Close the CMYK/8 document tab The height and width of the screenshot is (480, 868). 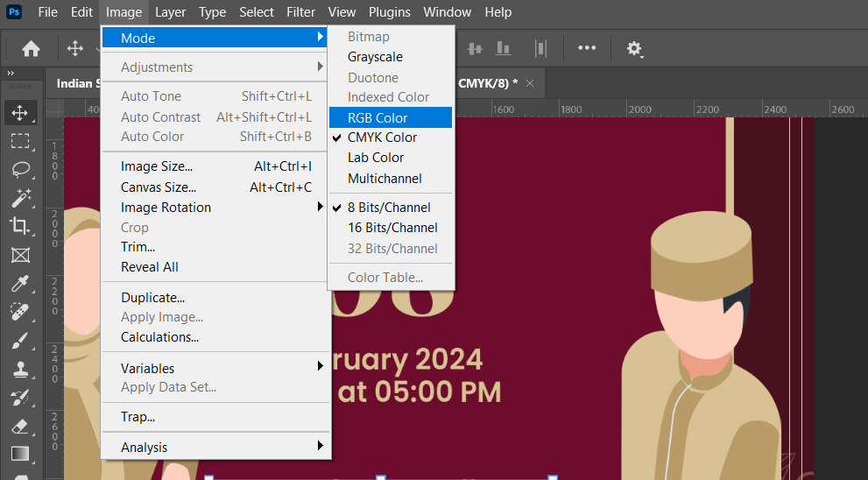pos(529,83)
